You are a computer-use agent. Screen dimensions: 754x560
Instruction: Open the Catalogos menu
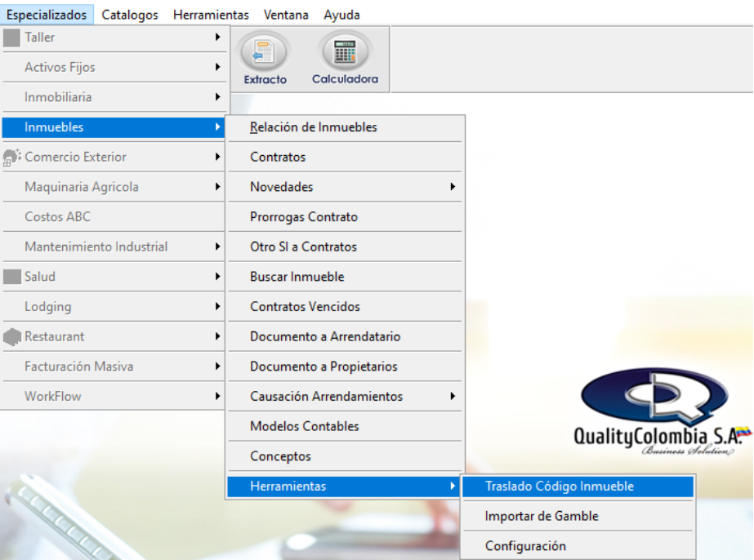(130, 15)
